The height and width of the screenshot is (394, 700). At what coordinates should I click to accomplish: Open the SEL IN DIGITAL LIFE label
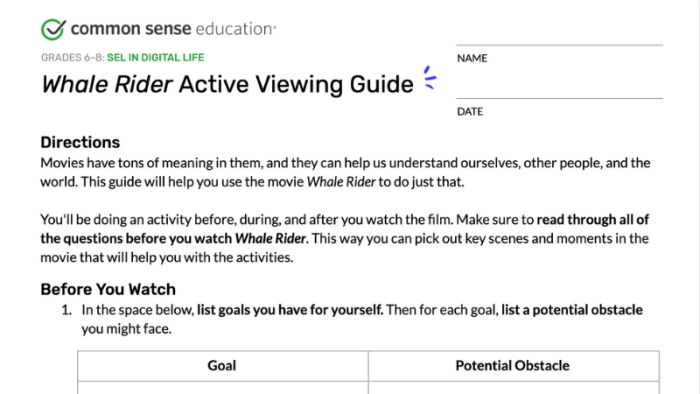[155, 58]
